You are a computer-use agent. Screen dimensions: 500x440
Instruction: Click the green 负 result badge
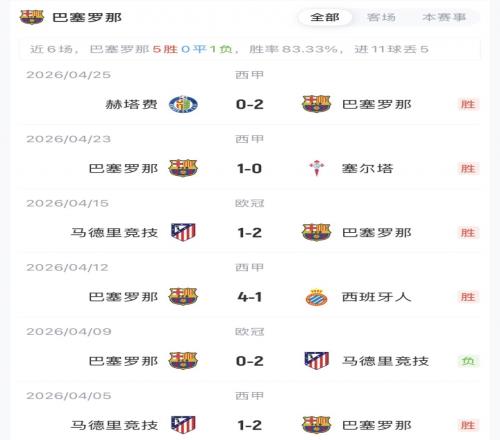tap(468, 361)
